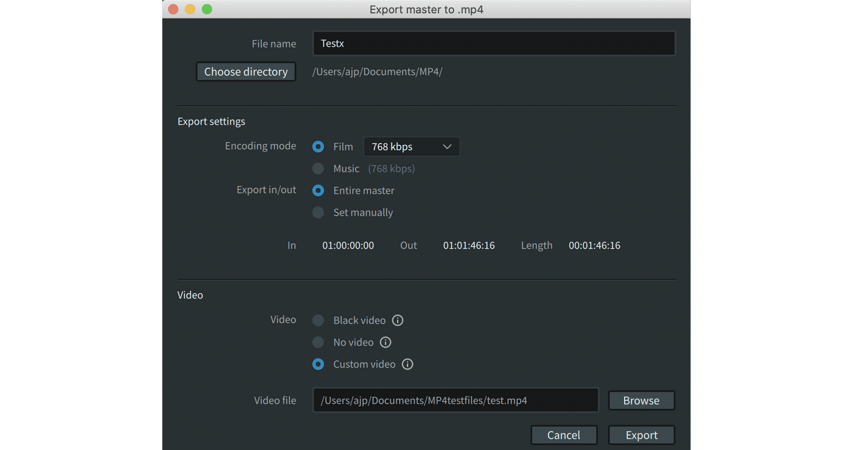Click the Choose directory button
The height and width of the screenshot is (450, 868).
246,72
